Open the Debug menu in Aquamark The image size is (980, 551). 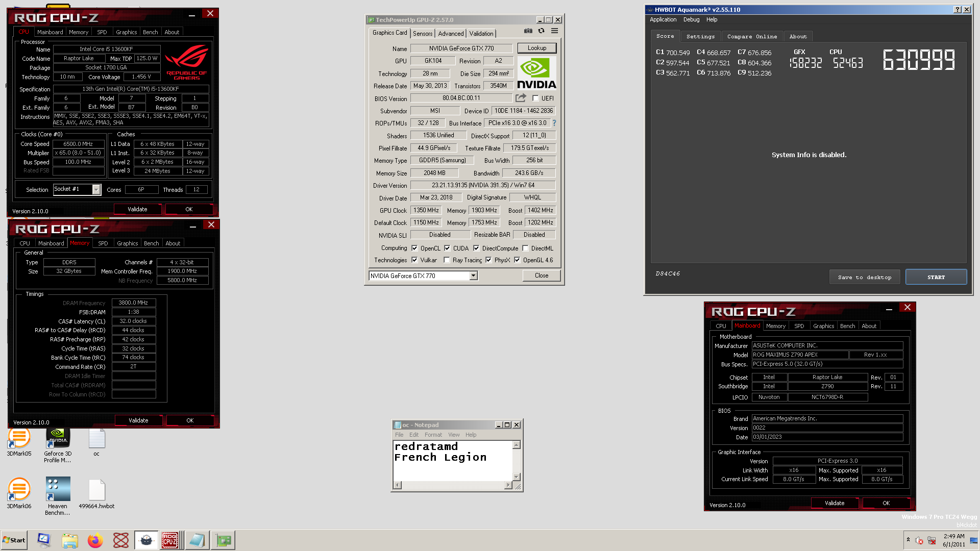coord(691,19)
